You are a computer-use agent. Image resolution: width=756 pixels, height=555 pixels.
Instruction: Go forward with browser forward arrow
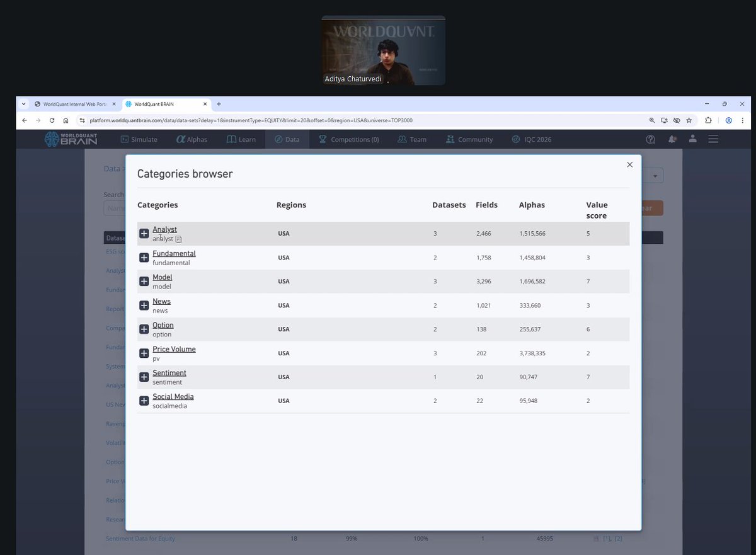38,120
